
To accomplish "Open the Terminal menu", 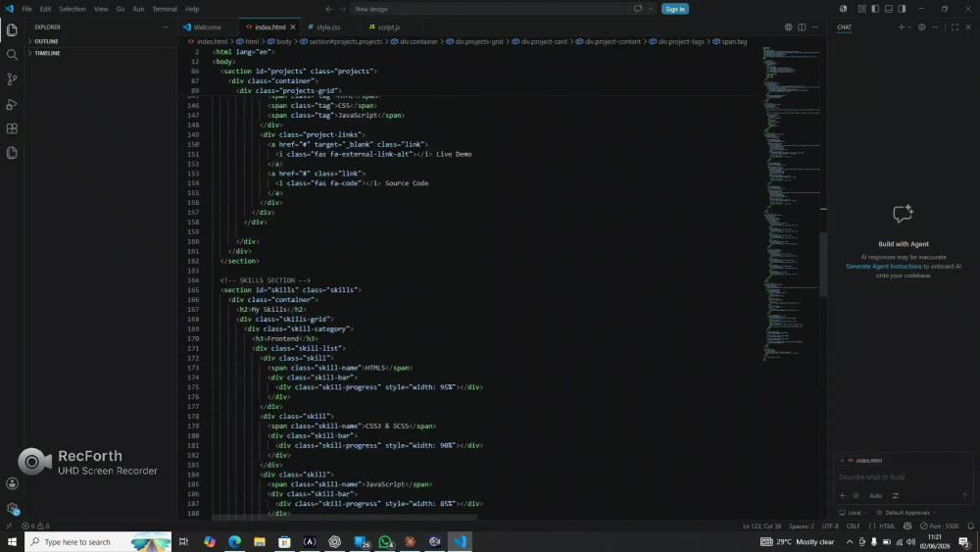I will tap(165, 9).
